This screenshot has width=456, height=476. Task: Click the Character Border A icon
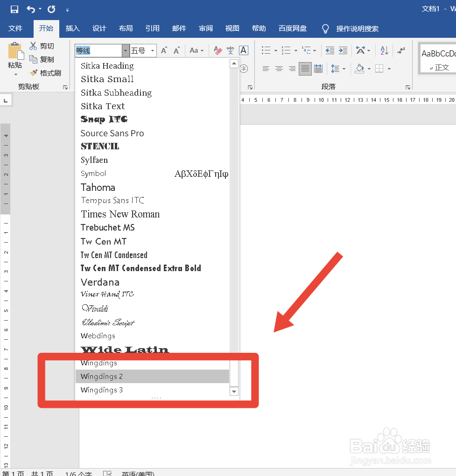pyautogui.click(x=244, y=50)
